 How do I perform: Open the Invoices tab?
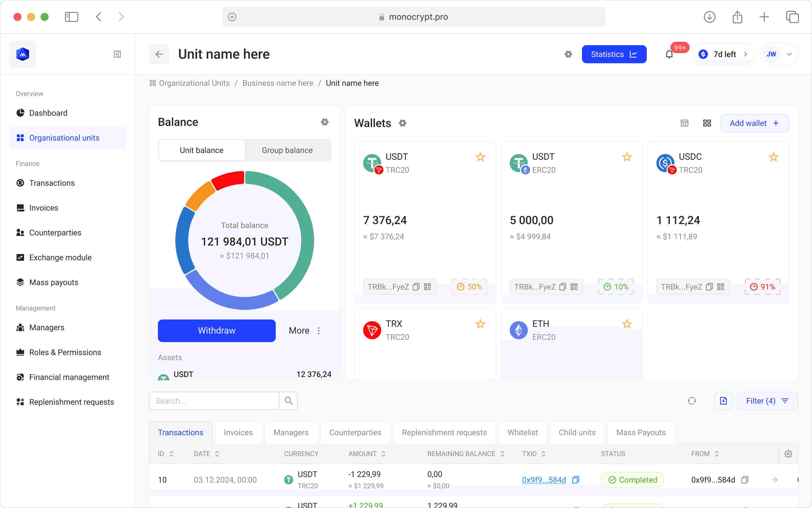pyautogui.click(x=238, y=432)
